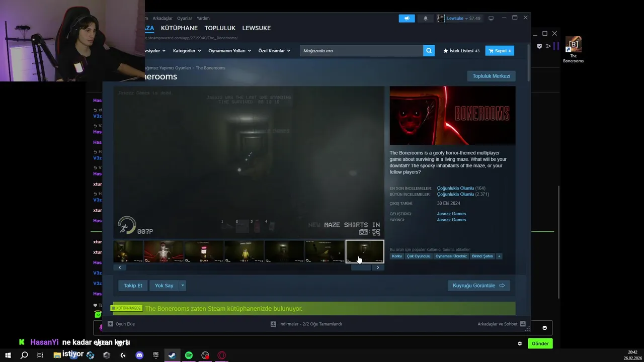Click Takip Et button
The image size is (644, 362).
[133, 286]
